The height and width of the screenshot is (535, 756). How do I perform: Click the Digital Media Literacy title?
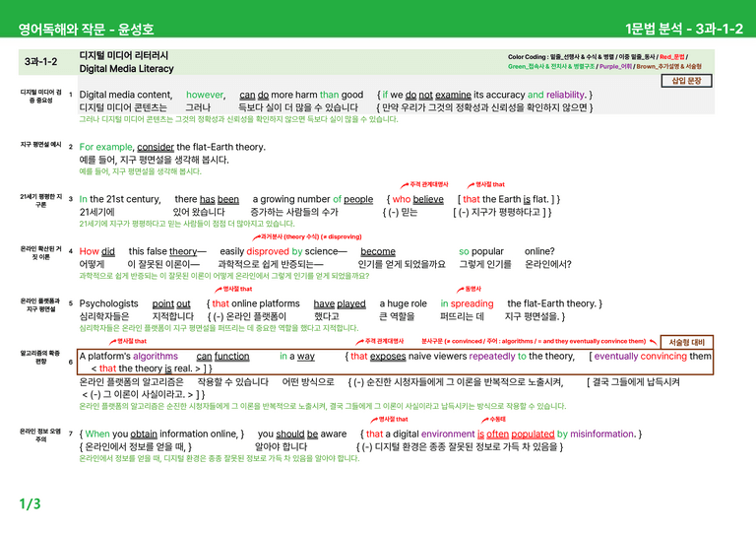coord(126,69)
